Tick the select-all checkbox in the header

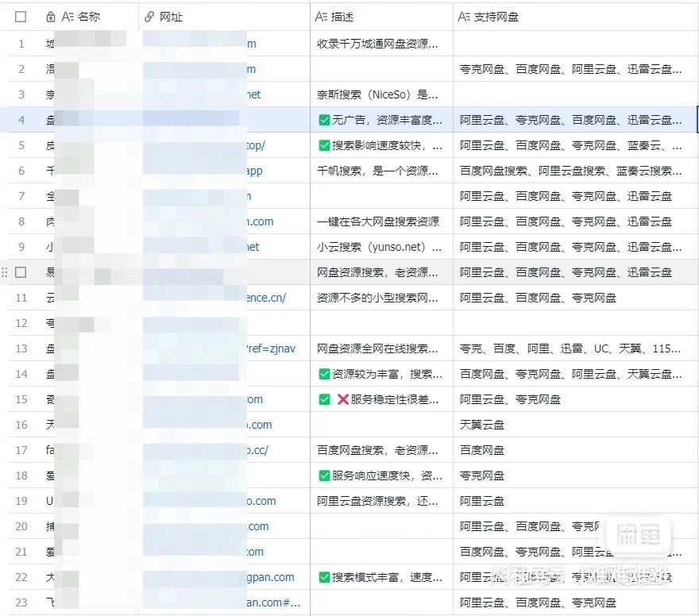pyautogui.click(x=21, y=17)
